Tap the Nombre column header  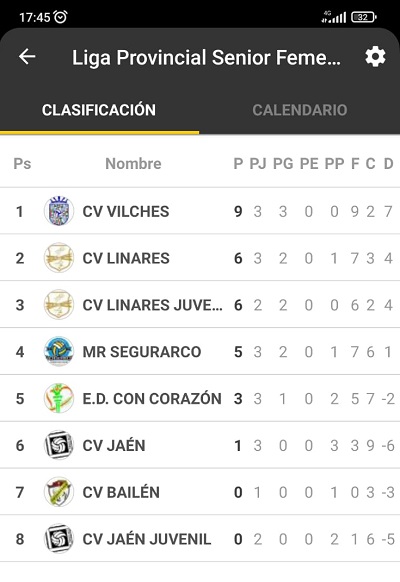(x=133, y=164)
